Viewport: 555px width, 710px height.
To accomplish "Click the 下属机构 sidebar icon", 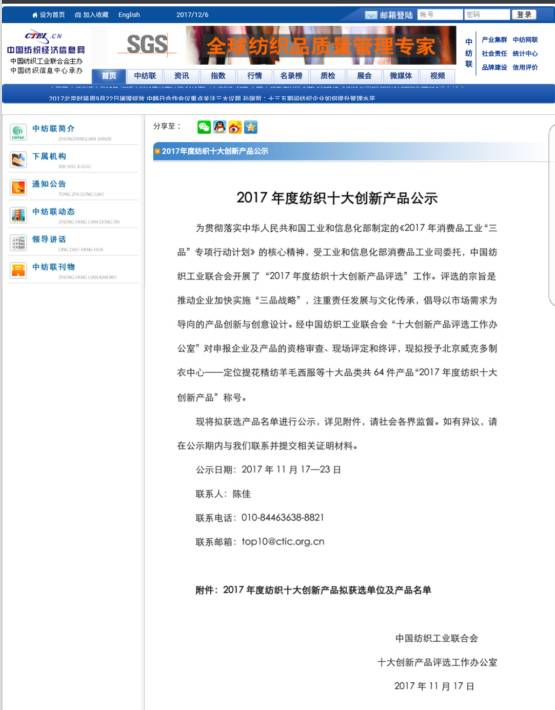I will click(x=18, y=160).
